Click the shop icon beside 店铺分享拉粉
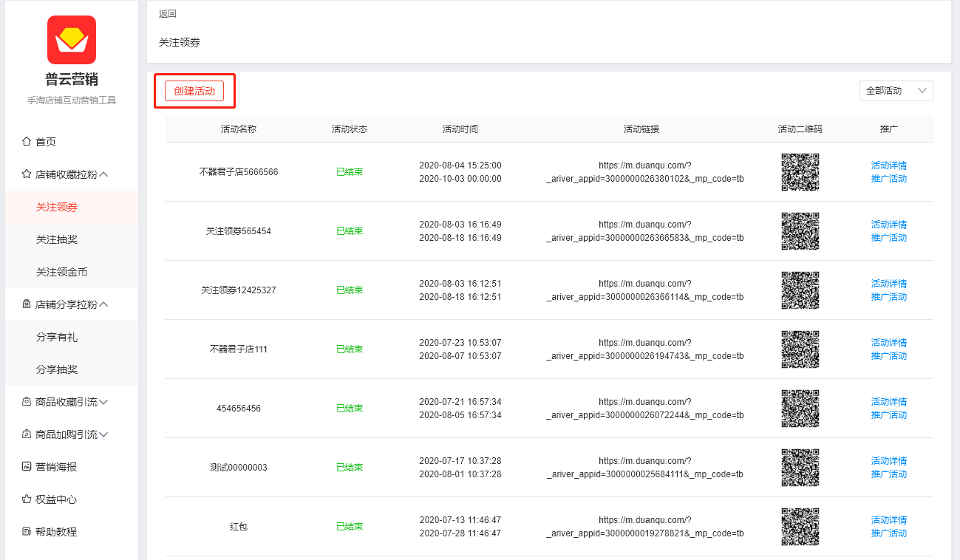960x560 pixels. pos(27,304)
